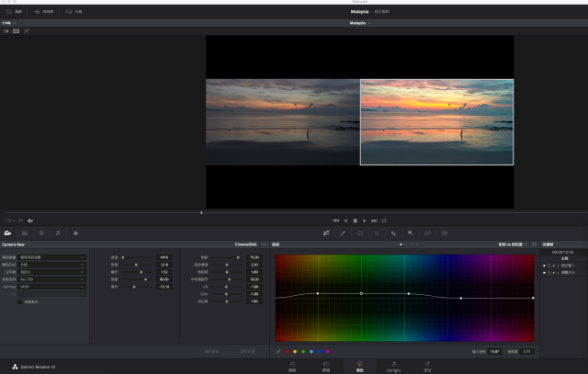
Task: Toggle lock on the first keyframe track
Action: point(550,265)
